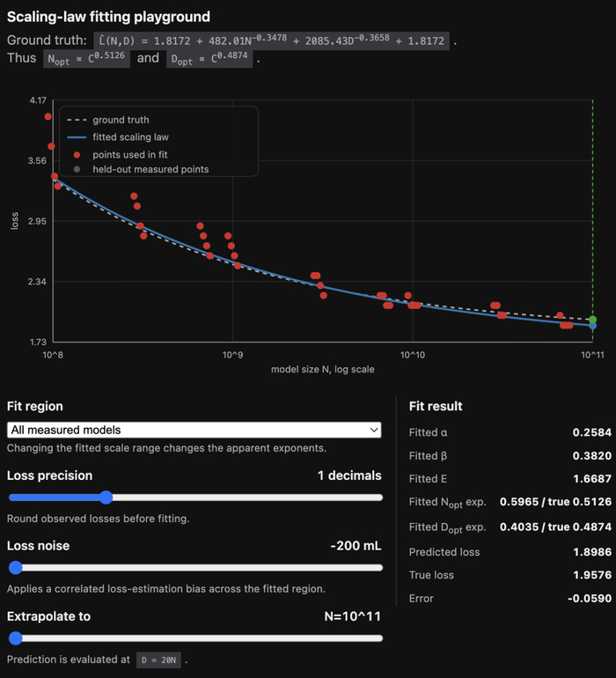Click the Nopt ∝ C^0.5126 expression
This screenshot has height=678, width=616.
click(x=86, y=58)
